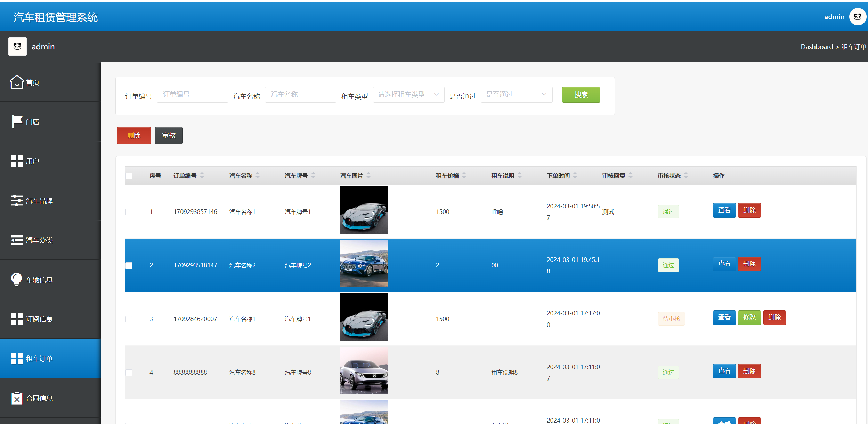Open the 请选择租车类型 dropdown
The image size is (868, 424).
point(408,94)
